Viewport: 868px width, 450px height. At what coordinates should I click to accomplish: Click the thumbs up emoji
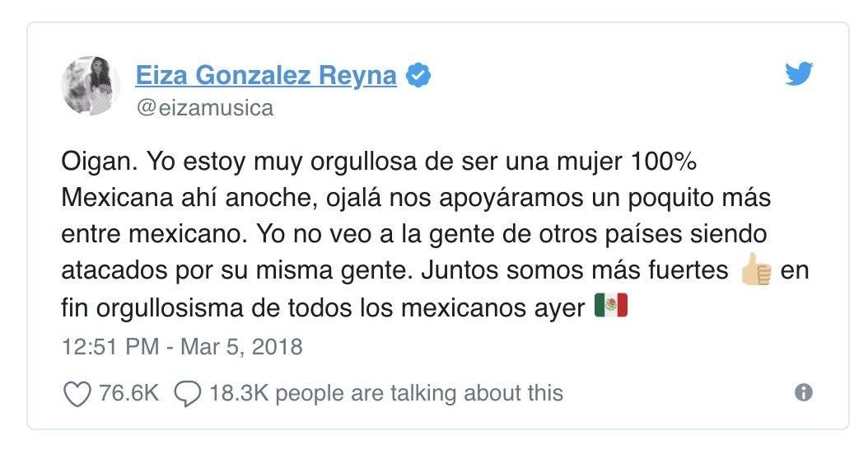tap(756, 270)
